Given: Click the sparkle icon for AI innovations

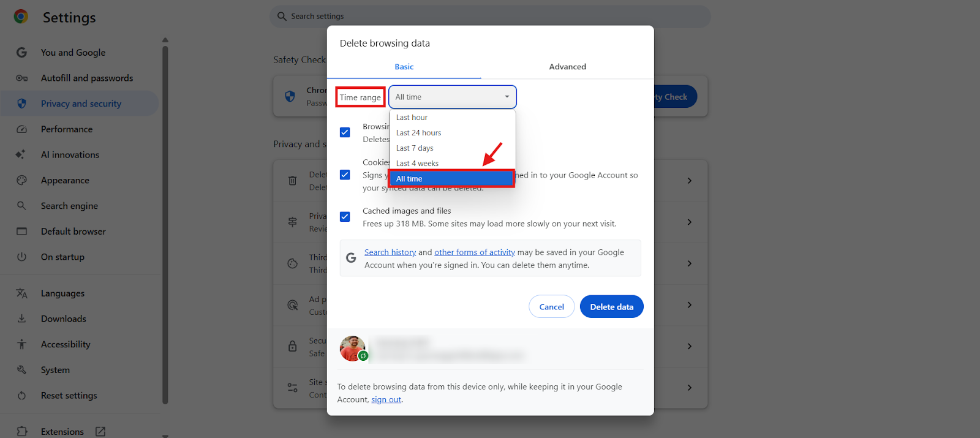Looking at the screenshot, I should click(x=21, y=154).
